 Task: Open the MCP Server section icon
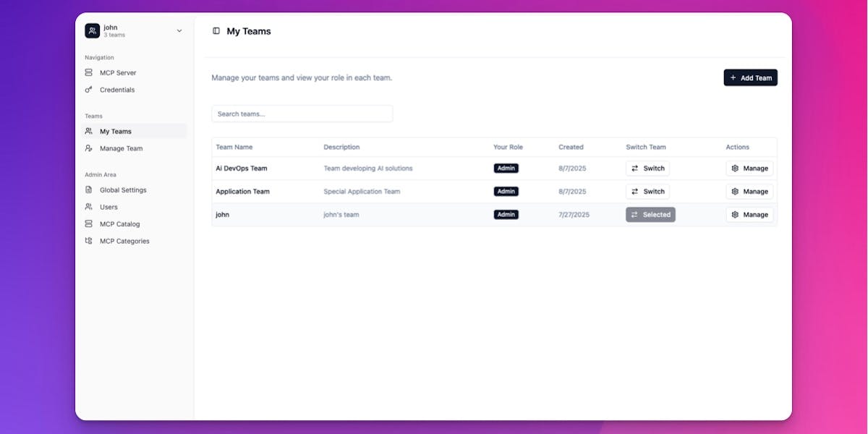[x=89, y=72]
